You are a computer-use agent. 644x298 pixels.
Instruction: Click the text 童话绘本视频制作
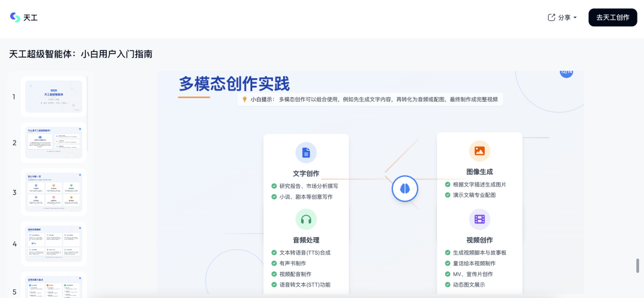pyautogui.click(x=475, y=263)
